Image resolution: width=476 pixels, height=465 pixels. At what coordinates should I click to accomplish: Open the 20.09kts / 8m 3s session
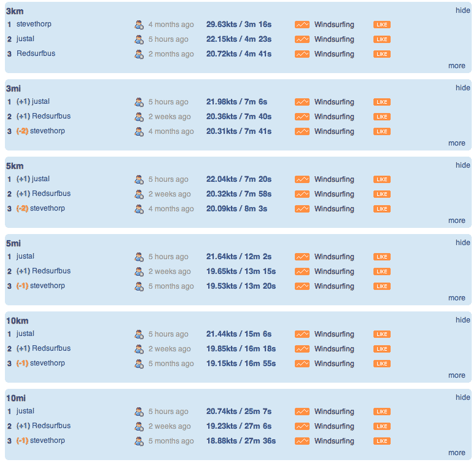[236, 209]
